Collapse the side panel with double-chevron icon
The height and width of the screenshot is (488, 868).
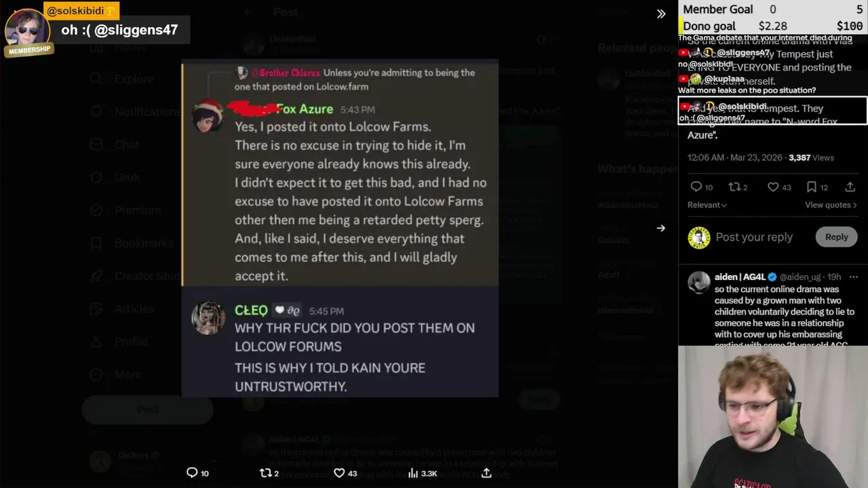(x=661, y=14)
